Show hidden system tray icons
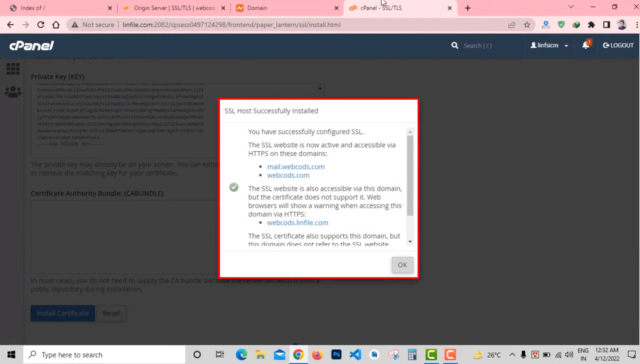Viewport: 640px width, 364px height. [x=512, y=355]
